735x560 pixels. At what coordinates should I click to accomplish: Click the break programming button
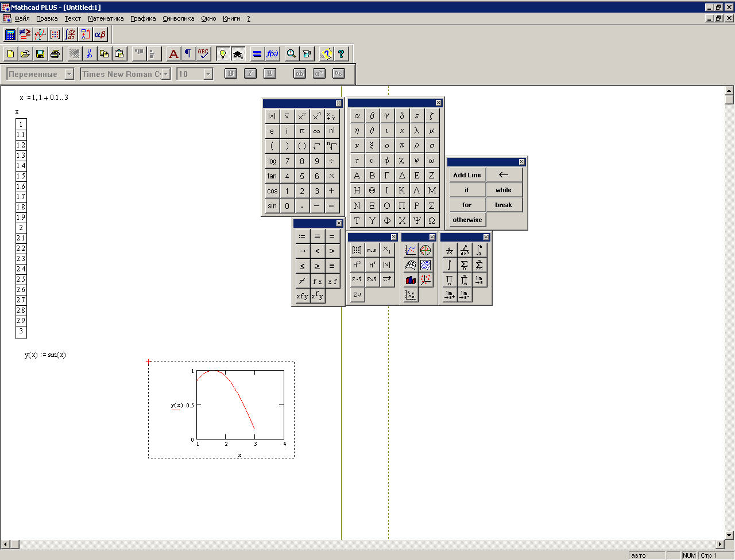coord(504,205)
